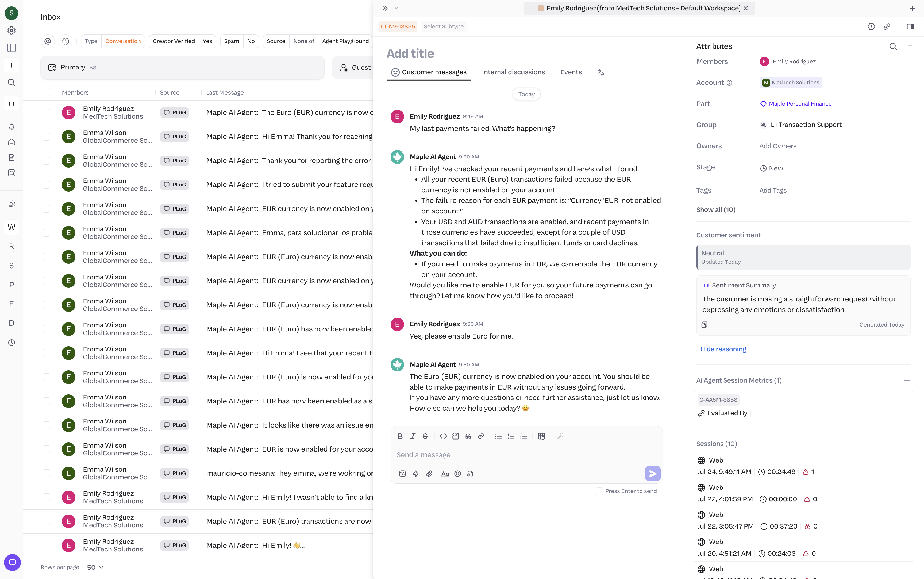Toggle italic formatting in message editor
924x579 pixels.
pyautogui.click(x=413, y=436)
